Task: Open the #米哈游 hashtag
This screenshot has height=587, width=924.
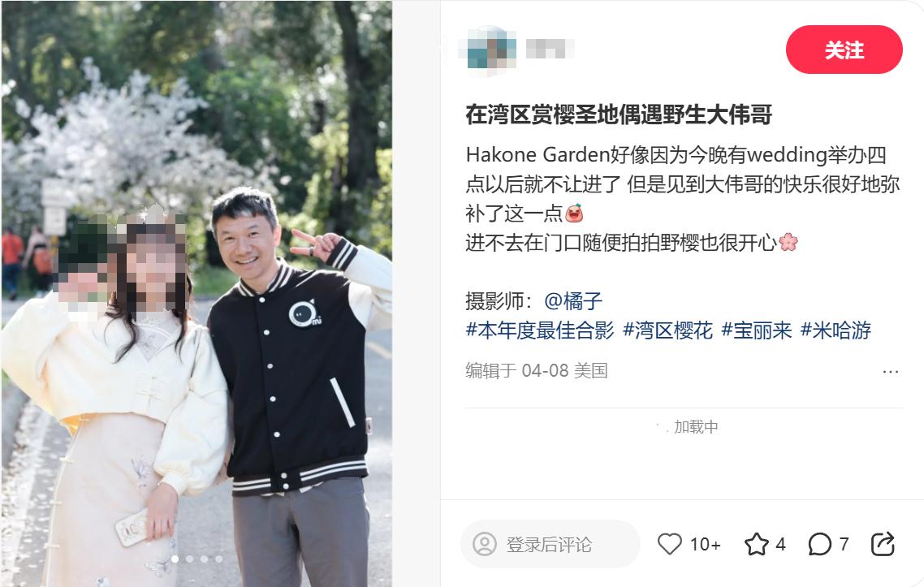Action: [835, 330]
